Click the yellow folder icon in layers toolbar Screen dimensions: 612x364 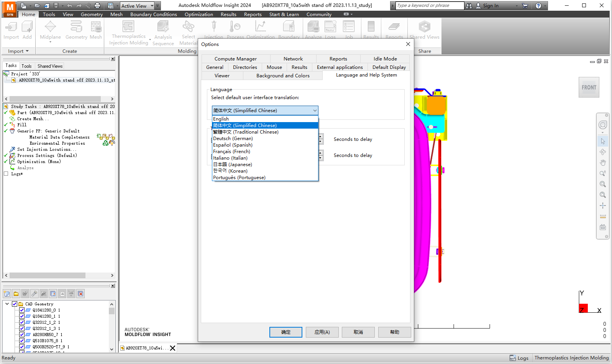[x=16, y=294]
